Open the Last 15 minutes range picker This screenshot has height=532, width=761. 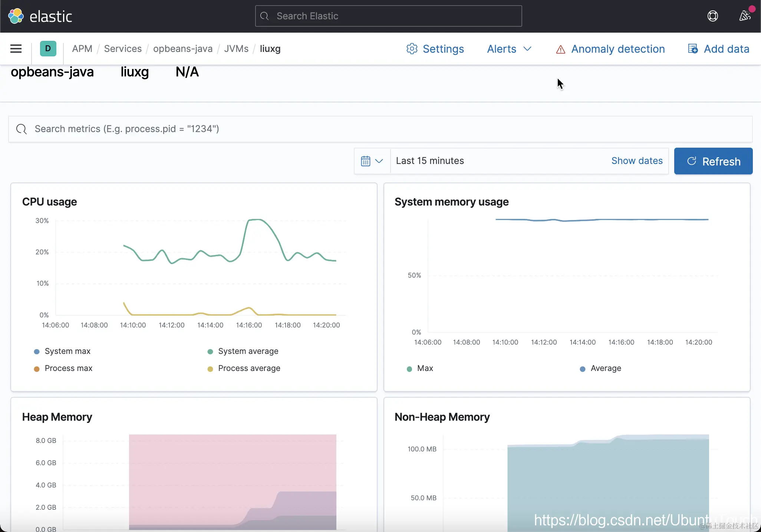430,161
